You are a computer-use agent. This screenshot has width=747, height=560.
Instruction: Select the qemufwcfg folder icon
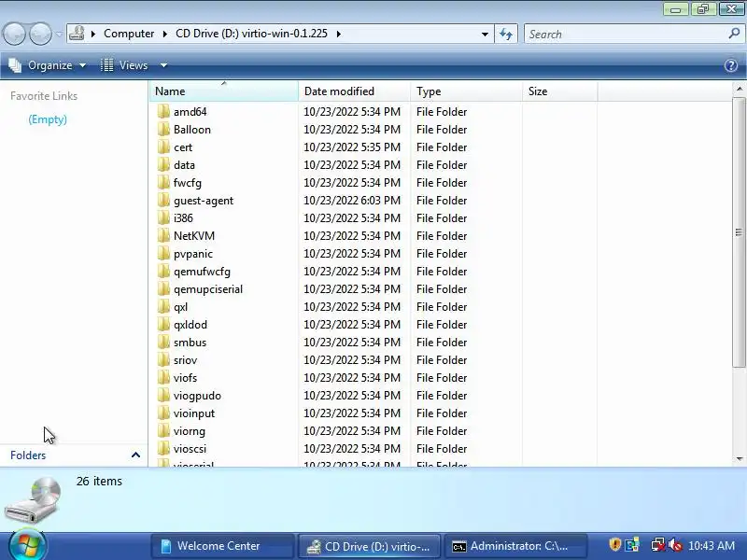[163, 271]
